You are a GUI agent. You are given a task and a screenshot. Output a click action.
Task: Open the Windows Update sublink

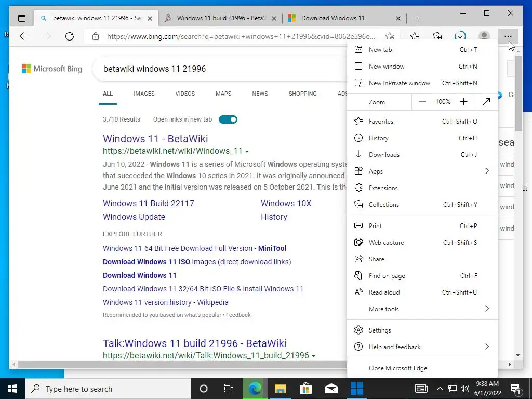tap(134, 217)
